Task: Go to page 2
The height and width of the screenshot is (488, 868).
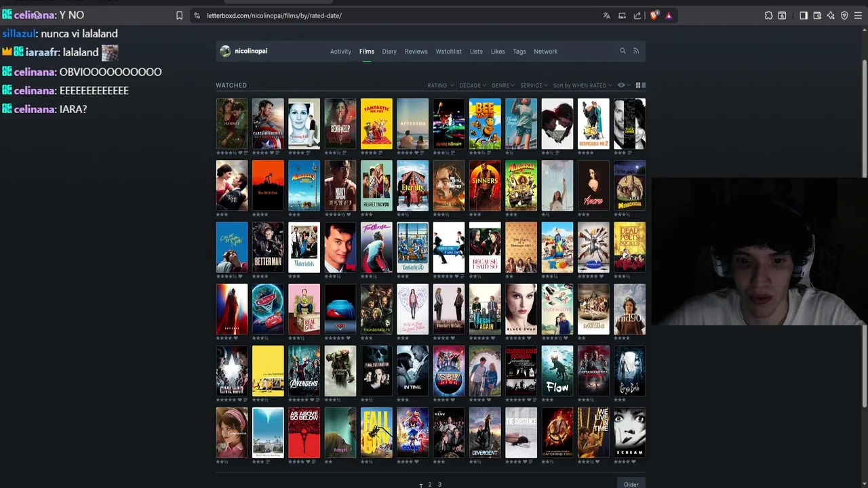Action: pos(429,485)
